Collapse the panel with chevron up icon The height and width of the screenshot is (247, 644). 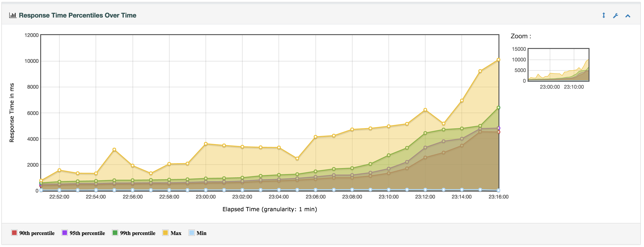click(628, 16)
